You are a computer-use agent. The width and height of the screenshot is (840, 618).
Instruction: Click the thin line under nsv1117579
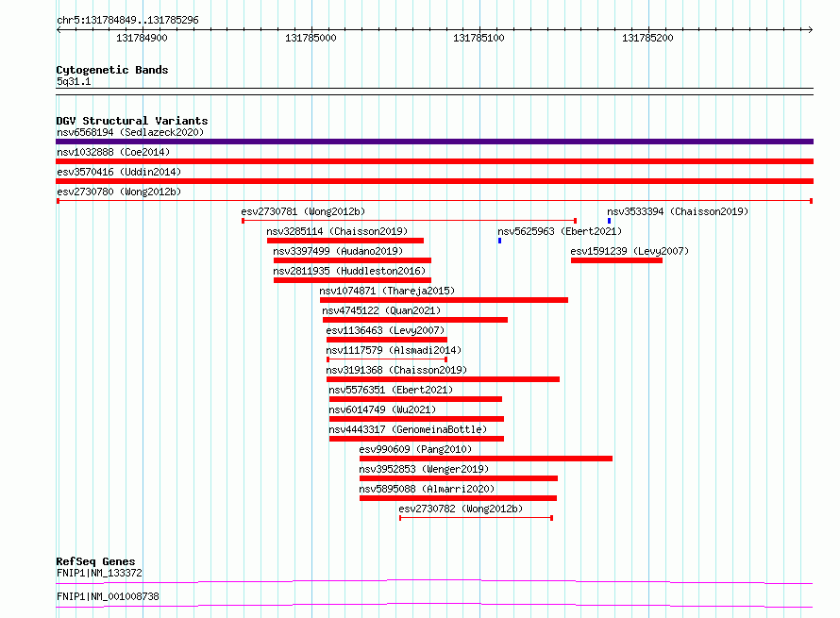[387, 359]
